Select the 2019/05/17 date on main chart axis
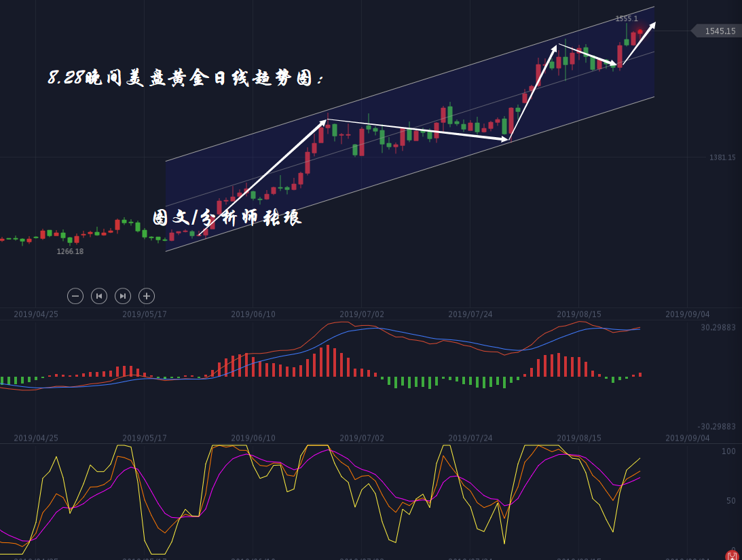The width and height of the screenshot is (742, 560). click(x=145, y=314)
